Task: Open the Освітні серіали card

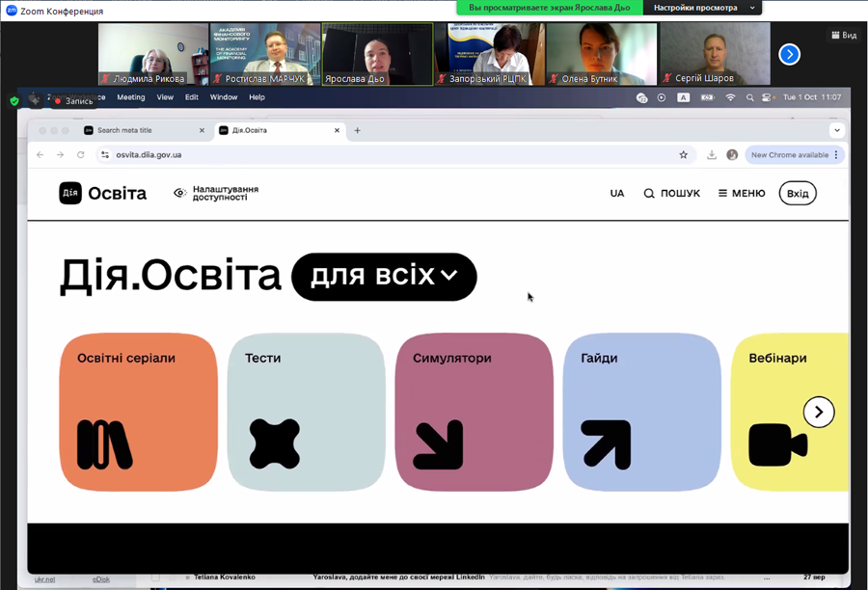Action: 138,412
